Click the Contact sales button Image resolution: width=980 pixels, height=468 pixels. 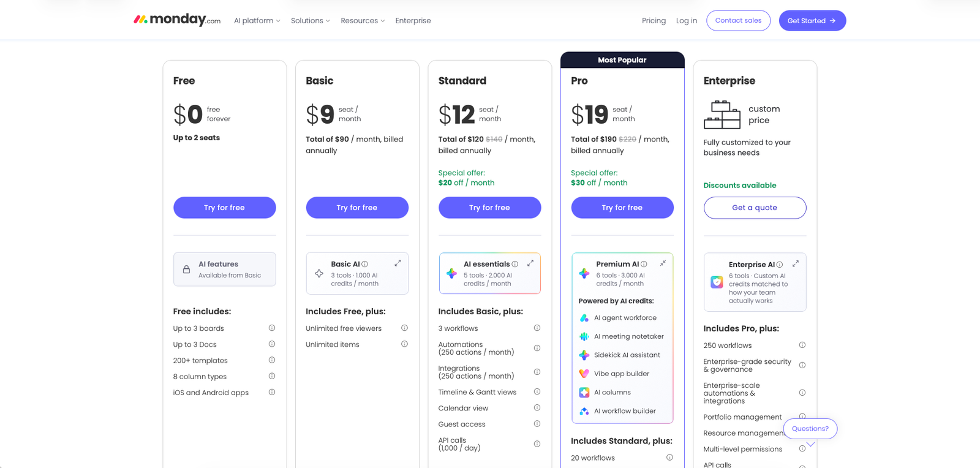(x=739, y=20)
